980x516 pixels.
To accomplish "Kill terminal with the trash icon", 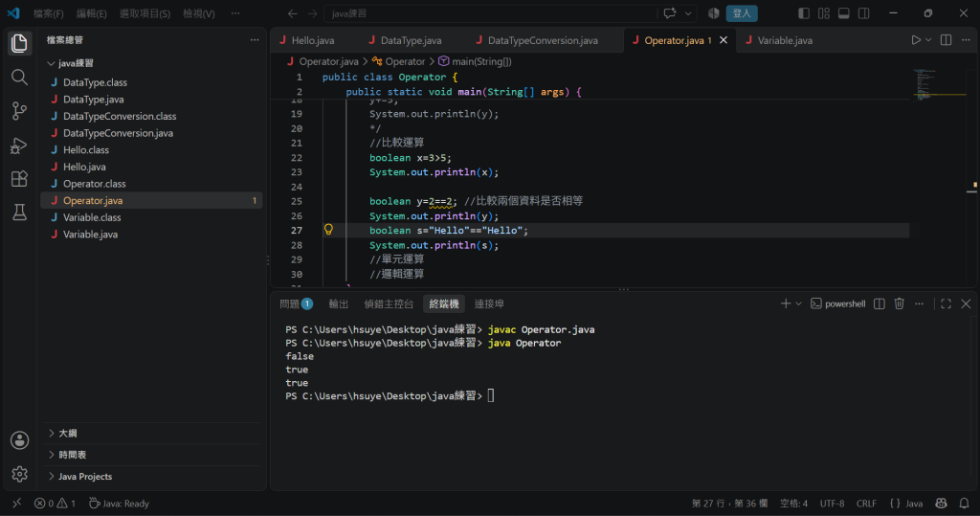I will 899,303.
